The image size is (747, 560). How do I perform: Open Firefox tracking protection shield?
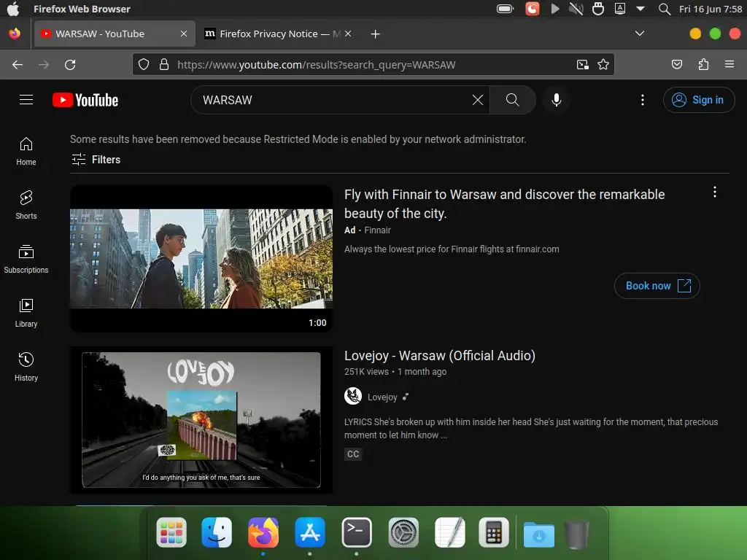pos(144,64)
